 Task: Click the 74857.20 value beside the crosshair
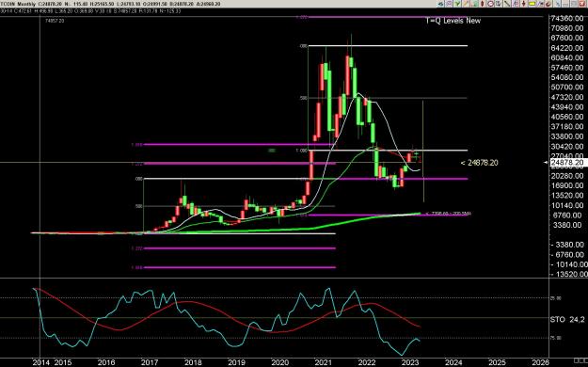coord(55,21)
